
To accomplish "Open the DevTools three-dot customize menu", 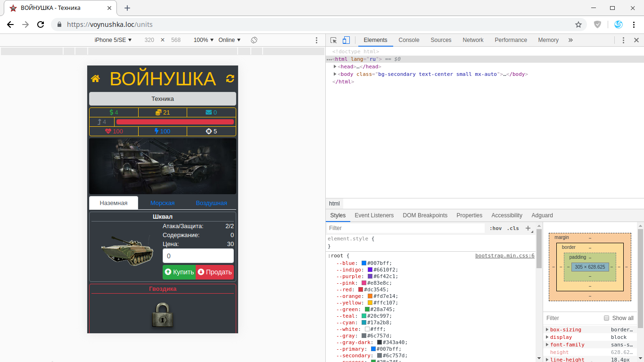I will [x=623, y=40].
